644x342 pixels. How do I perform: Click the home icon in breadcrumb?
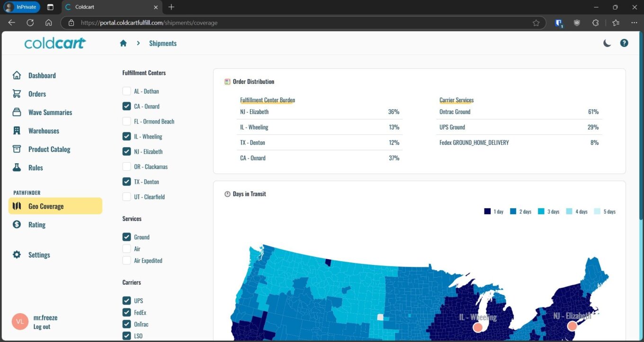123,43
